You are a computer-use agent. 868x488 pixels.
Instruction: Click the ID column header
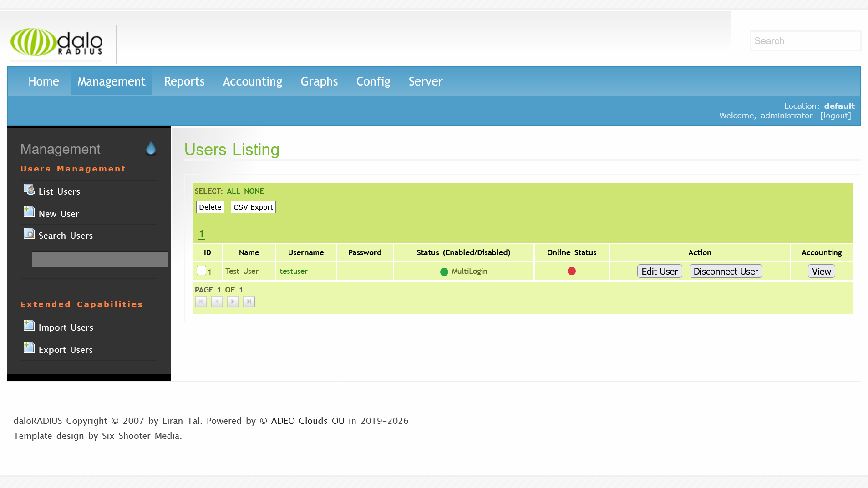(x=208, y=252)
